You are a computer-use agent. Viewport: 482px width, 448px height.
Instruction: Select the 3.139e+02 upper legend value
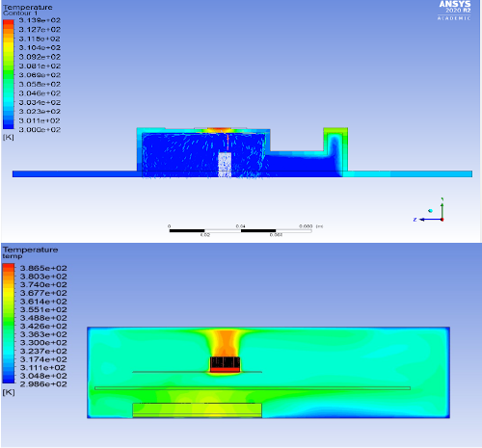pyautogui.click(x=40, y=20)
